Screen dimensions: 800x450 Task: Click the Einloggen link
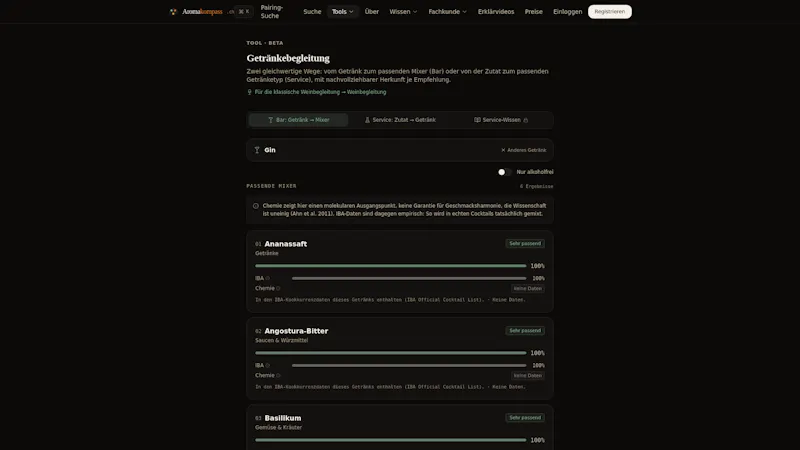coord(567,12)
